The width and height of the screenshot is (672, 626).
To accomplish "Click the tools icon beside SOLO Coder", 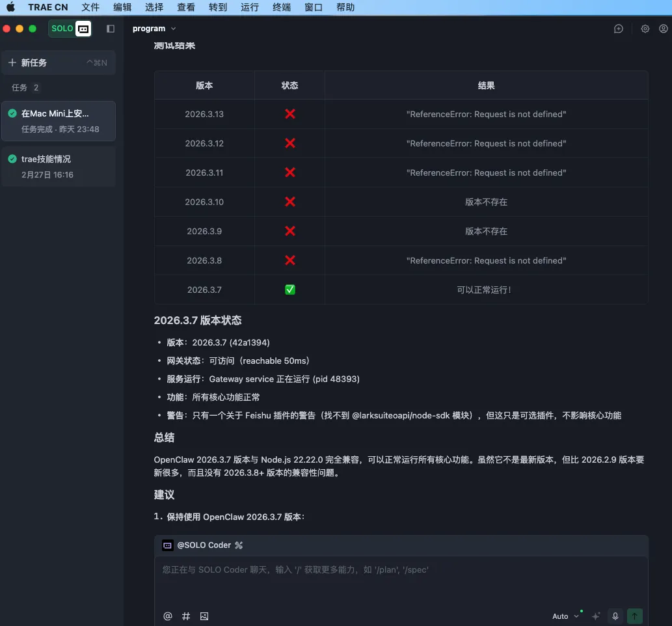I will coord(239,545).
